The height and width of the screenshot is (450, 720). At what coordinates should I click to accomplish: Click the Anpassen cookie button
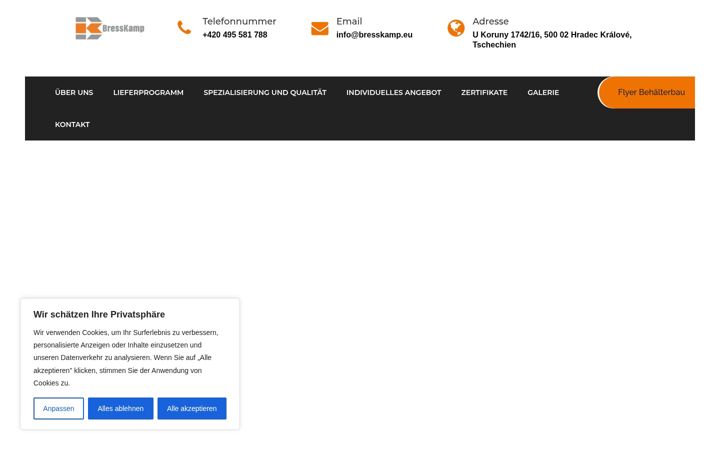pos(59,408)
